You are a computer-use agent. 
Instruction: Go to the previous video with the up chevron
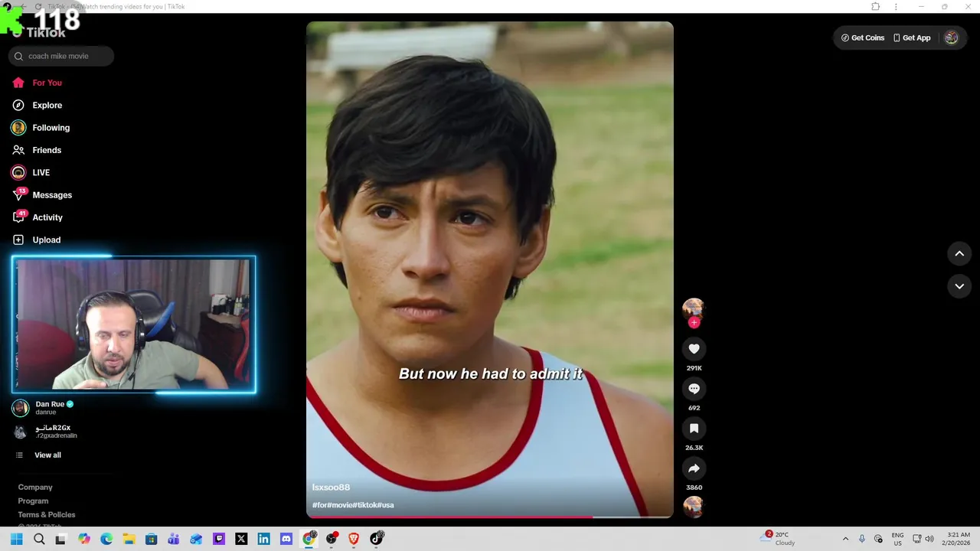click(959, 253)
